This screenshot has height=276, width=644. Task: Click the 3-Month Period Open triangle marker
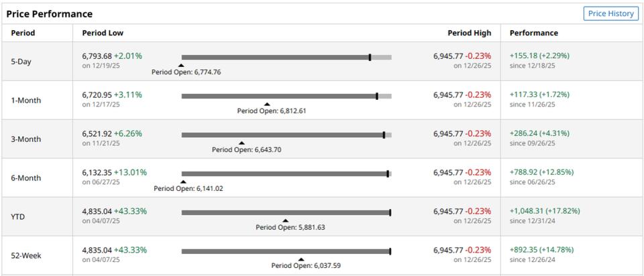pos(241,143)
